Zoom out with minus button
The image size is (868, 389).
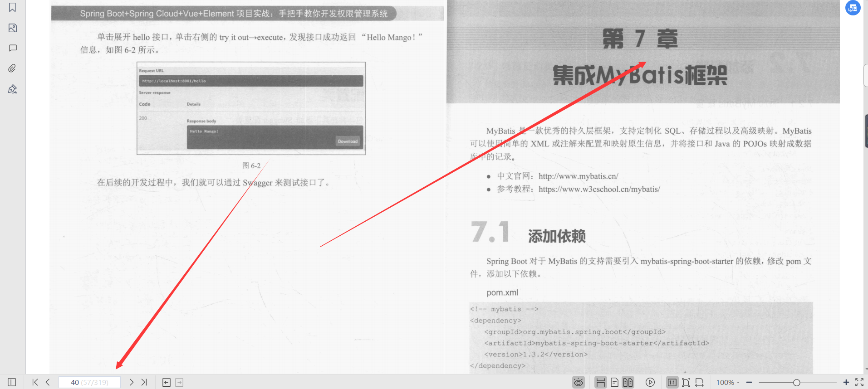coord(749,383)
